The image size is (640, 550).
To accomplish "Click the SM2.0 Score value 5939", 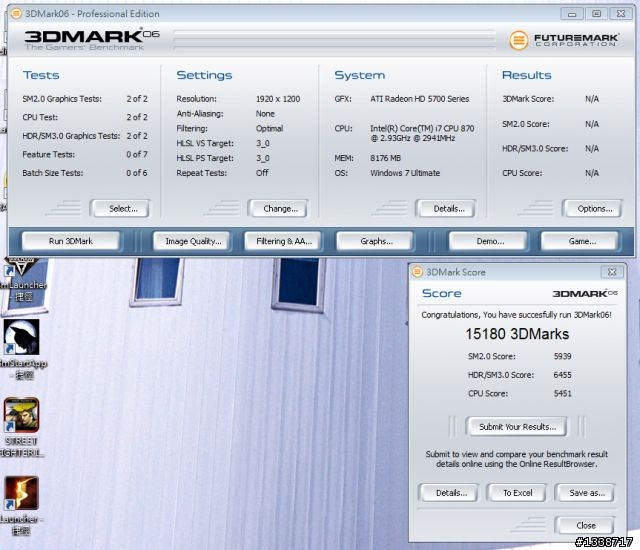I will [x=562, y=356].
